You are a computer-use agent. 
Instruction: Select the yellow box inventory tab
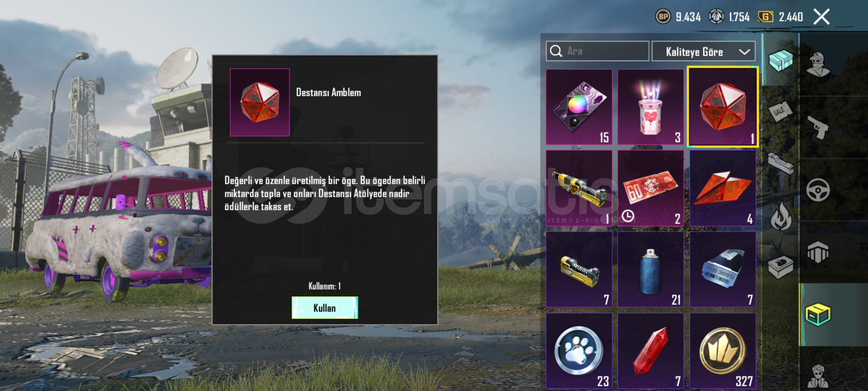[x=818, y=315]
